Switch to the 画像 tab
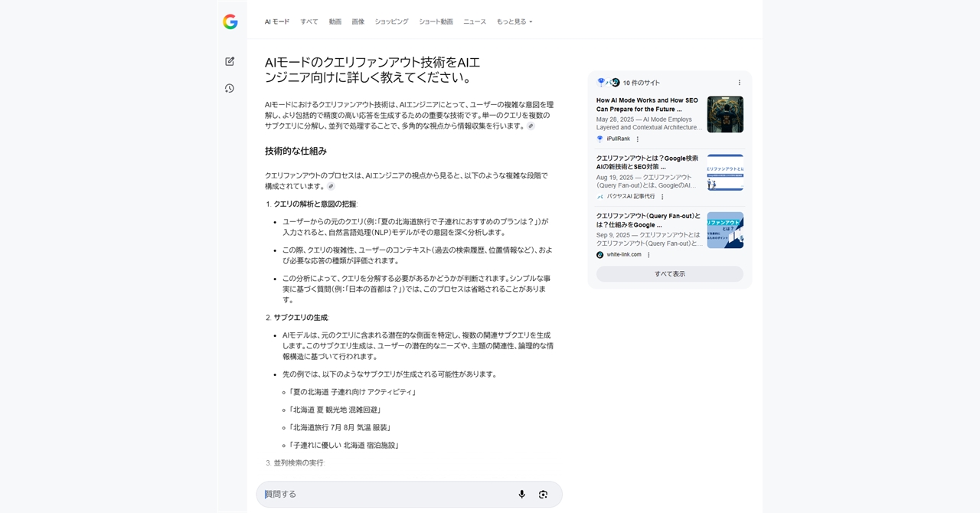Viewport: 980px width, 513px height. [x=358, y=21]
